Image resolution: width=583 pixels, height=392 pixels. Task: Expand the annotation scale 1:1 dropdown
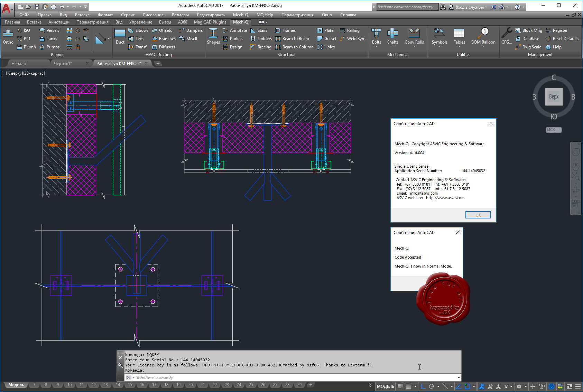pyautogui.click(x=508, y=386)
